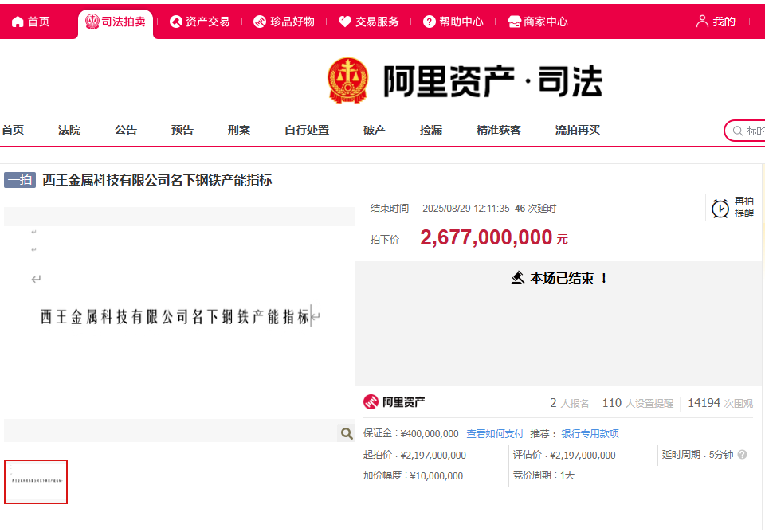Go to the 流拍再买 section
Viewport: 765px width, 532px height.
click(578, 130)
